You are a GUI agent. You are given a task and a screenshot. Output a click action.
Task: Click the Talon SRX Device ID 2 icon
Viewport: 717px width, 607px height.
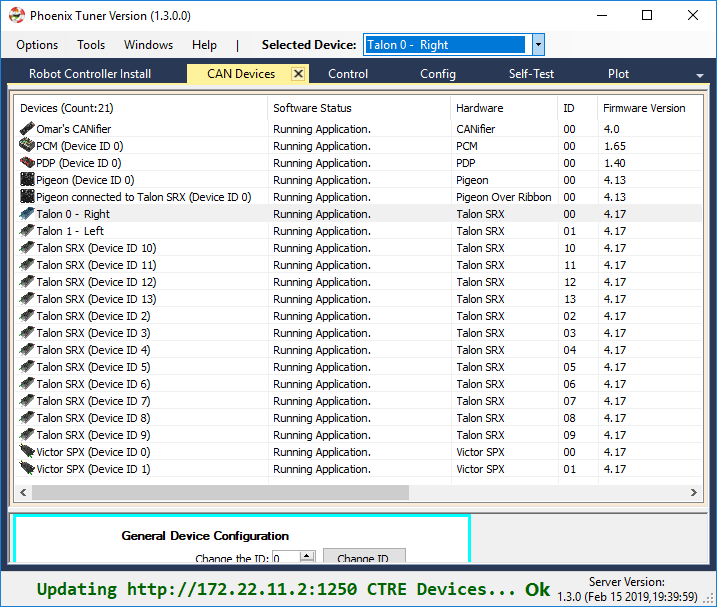27,316
